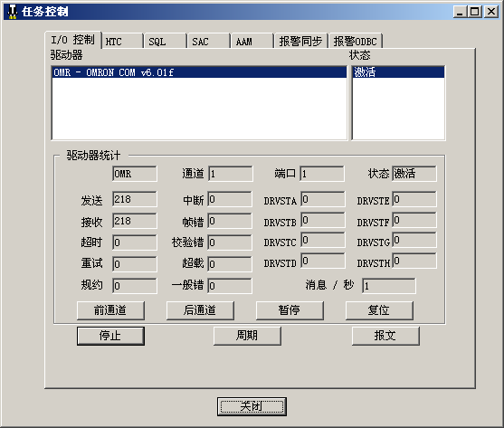
Task: Select driver row OMR - OMRON COM v6.01f
Action: [199, 72]
